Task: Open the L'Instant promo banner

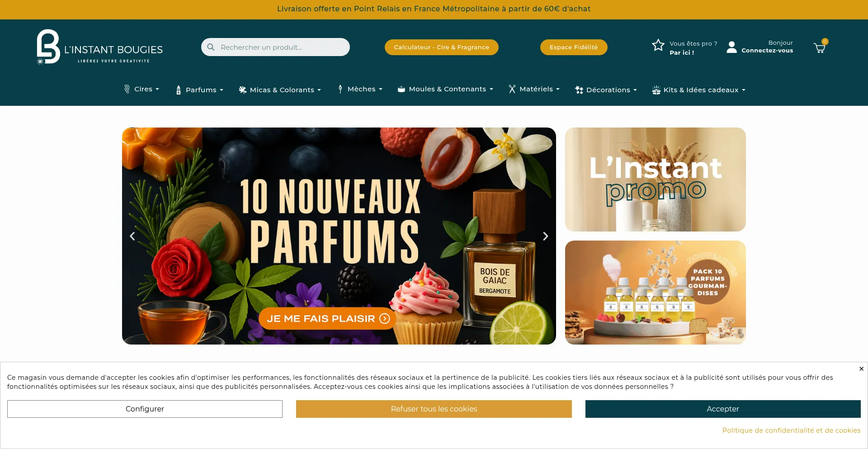Action: [x=655, y=180]
